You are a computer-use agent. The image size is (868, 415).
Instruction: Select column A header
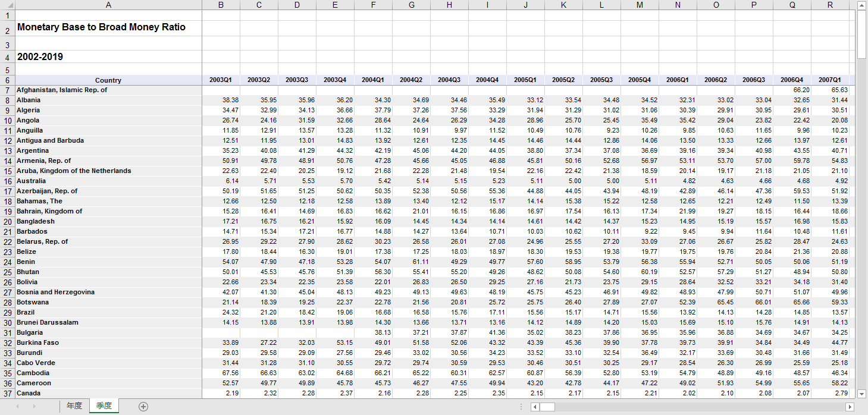click(x=108, y=5)
